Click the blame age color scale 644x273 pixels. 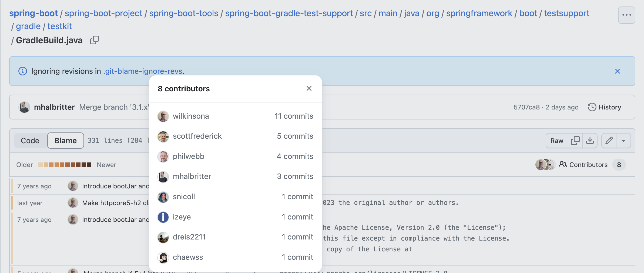click(x=65, y=165)
